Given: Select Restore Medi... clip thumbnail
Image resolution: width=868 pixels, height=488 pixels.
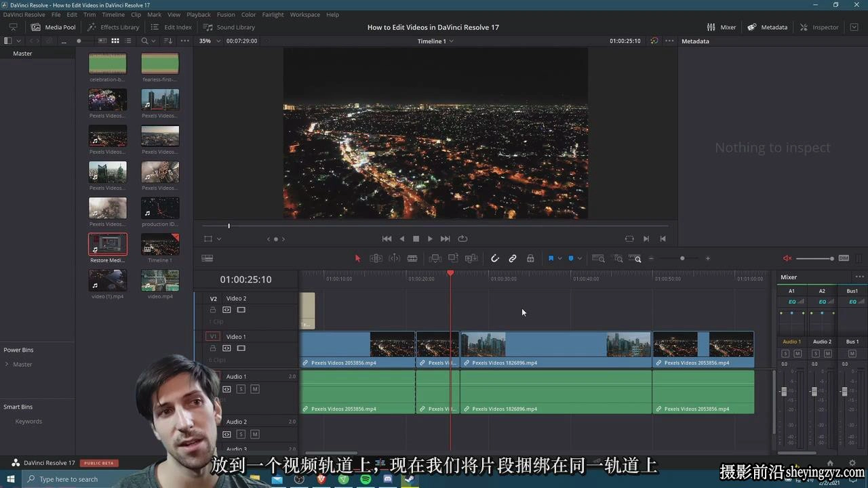Looking at the screenshot, I should pyautogui.click(x=108, y=245).
